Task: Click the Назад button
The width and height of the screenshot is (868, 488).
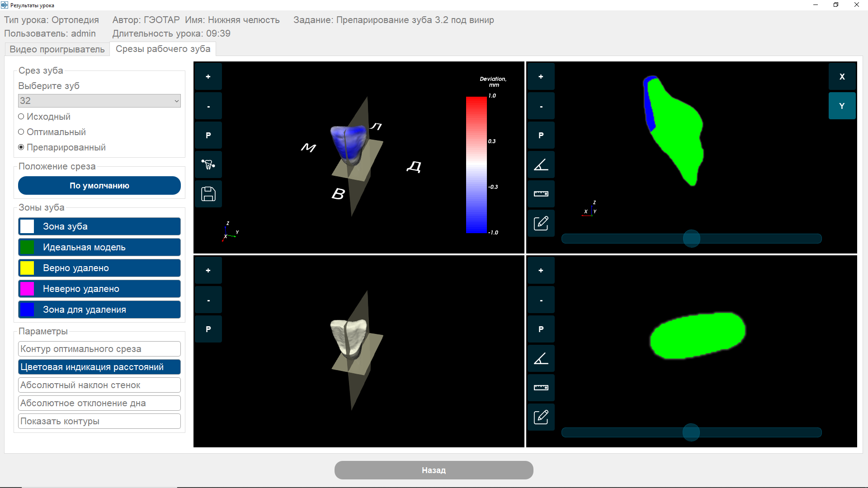Action: coord(434,470)
